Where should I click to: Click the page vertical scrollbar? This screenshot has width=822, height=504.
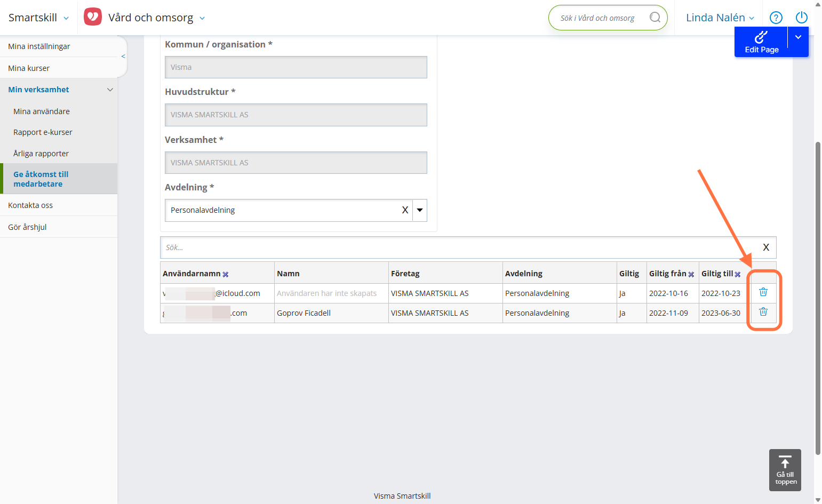pyautogui.click(x=818, y=299)
